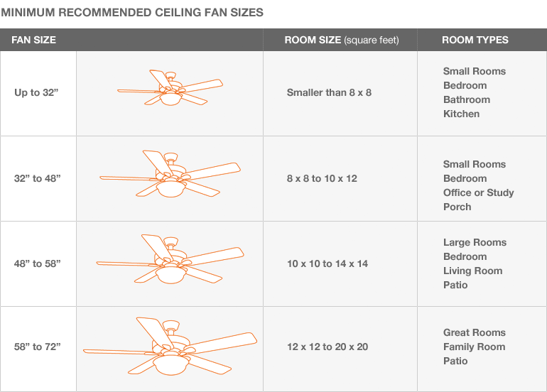Select the ROOM SIZE column header
This screenshot has height=392, width=547.
(x=341, y=40)
